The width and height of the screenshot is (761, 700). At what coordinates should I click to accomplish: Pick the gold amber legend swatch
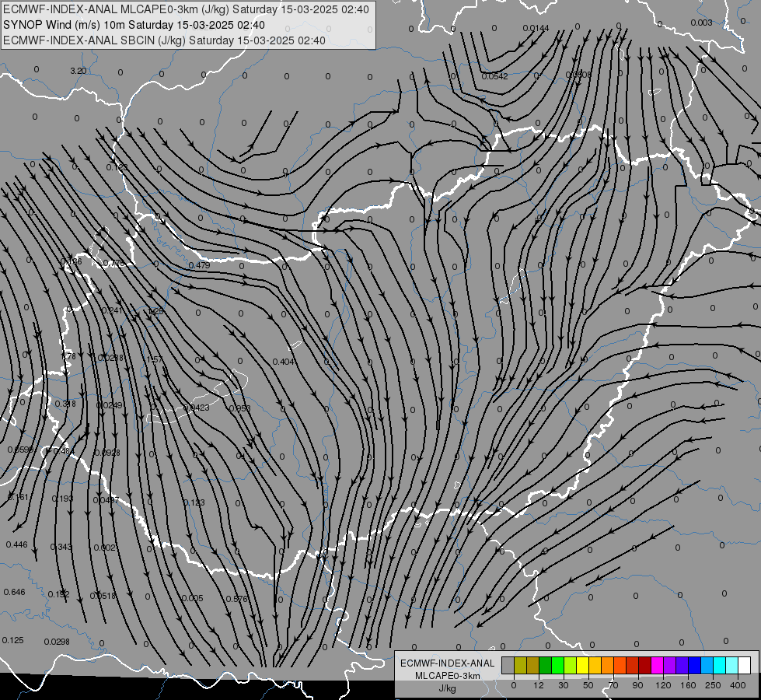(x=595, y=665)
